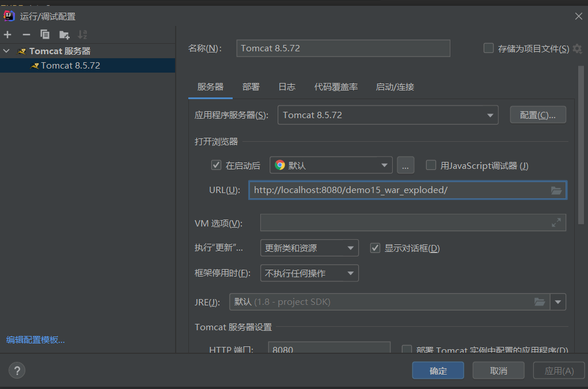588x389 pixels.
Task: Toggle 部署 Tomcat 实例中配置的应用程序 checkbox
Action: click(x=407, y=349)
